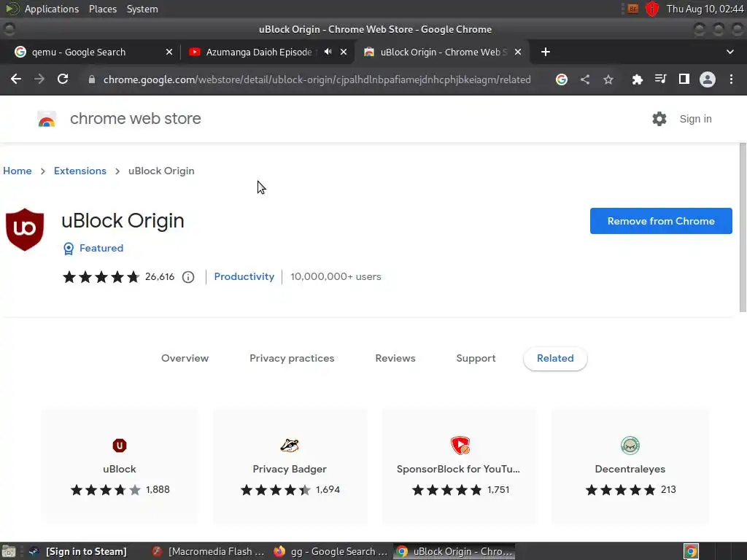
Task: Open the Productivity category link
Action: coord(244,276)
